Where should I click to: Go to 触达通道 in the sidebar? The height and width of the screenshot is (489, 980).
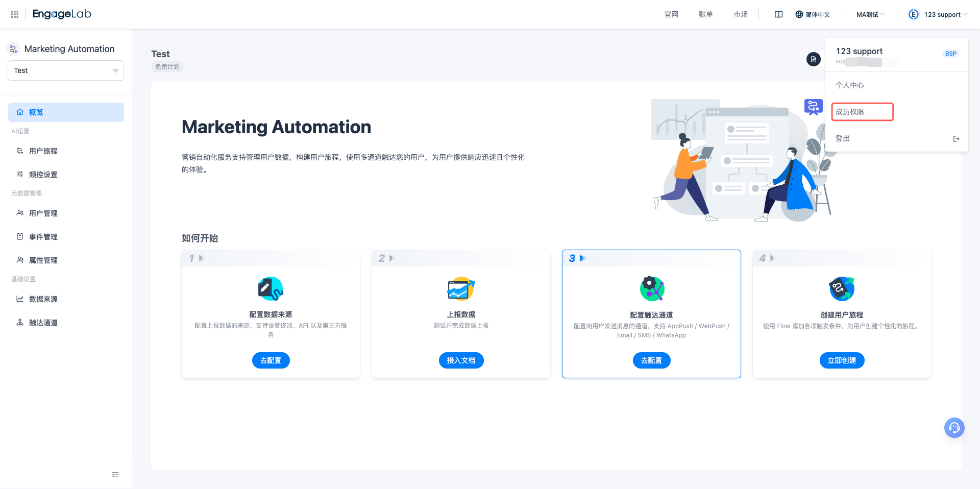click(66, 323)
